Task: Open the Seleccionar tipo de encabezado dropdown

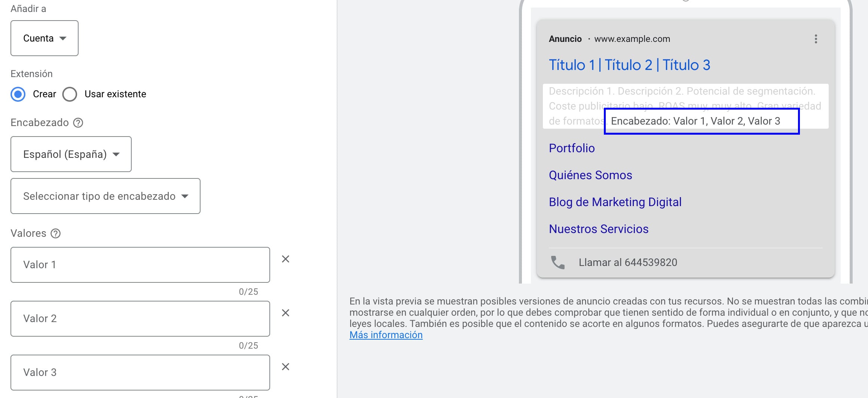Action: (105, 196)
